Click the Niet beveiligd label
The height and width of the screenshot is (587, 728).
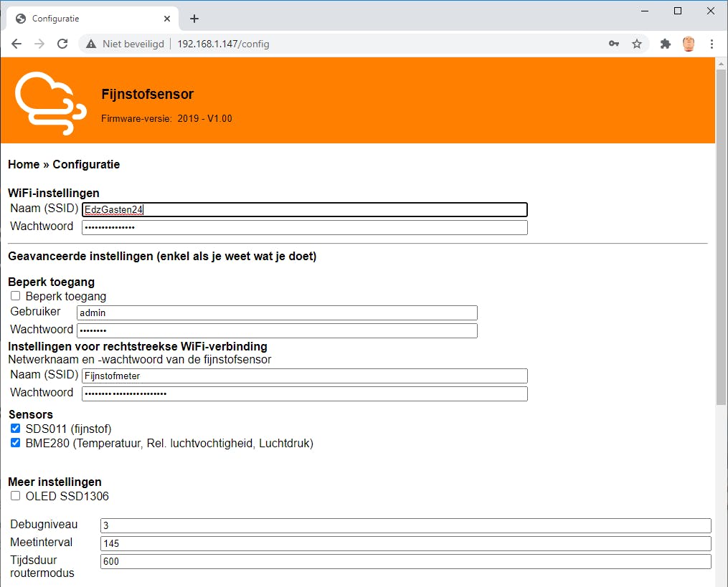(x=133, y=44)
